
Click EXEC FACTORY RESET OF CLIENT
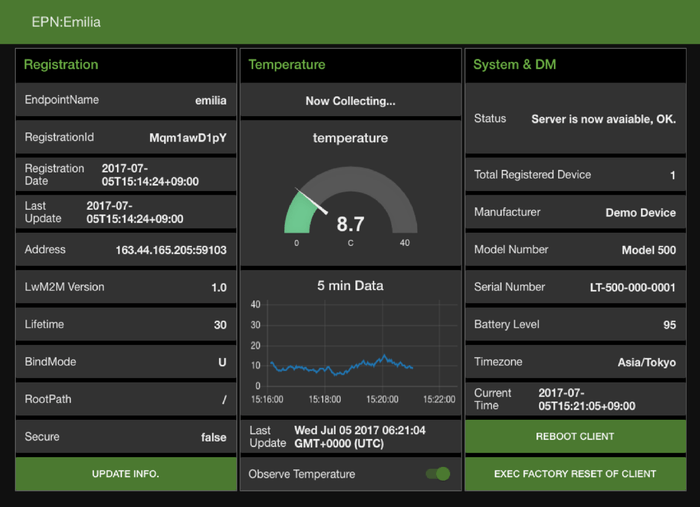[x=575, y=473]
